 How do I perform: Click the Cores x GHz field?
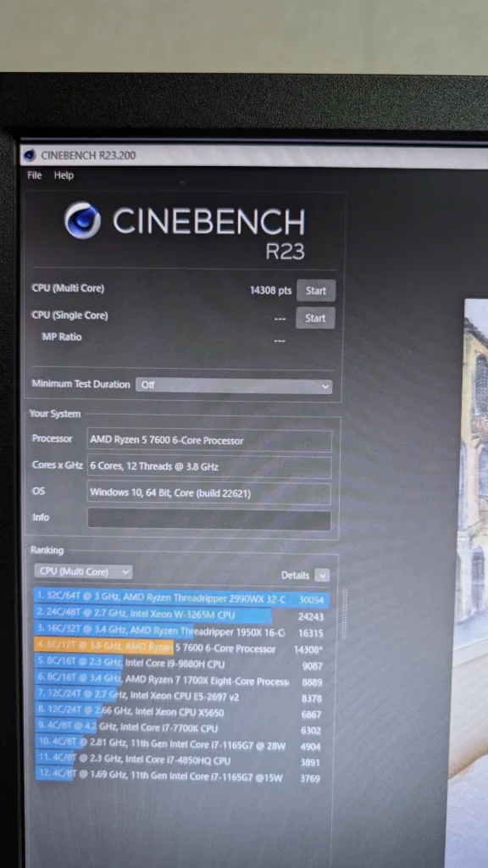pos(209,467)
